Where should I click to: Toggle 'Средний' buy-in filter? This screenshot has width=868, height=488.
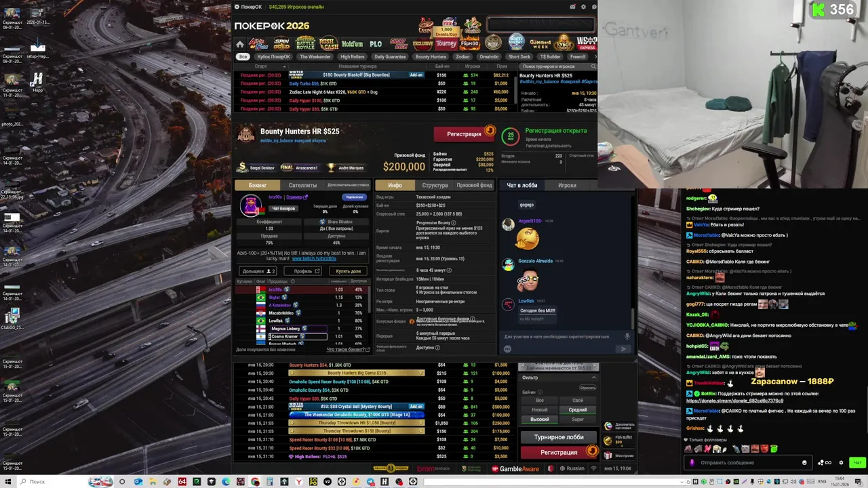(578, 409)
